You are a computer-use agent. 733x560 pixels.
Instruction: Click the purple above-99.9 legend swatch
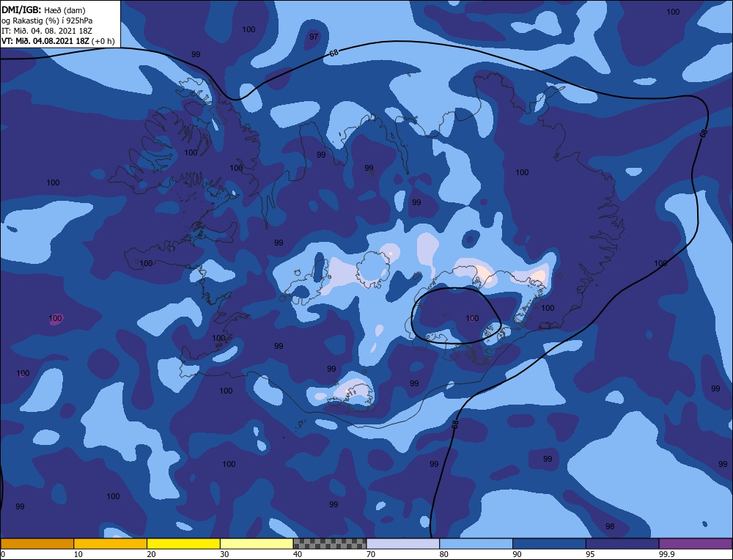point(696,543)
